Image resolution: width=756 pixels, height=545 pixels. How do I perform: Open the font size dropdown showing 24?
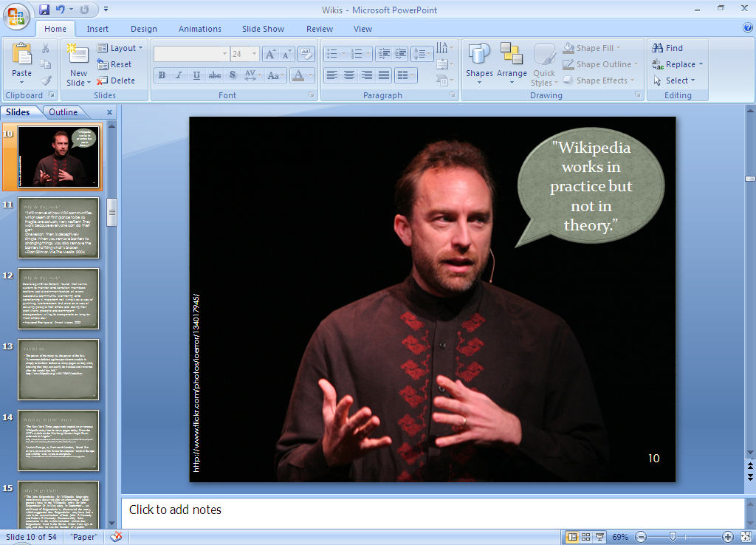pos(254,54)
